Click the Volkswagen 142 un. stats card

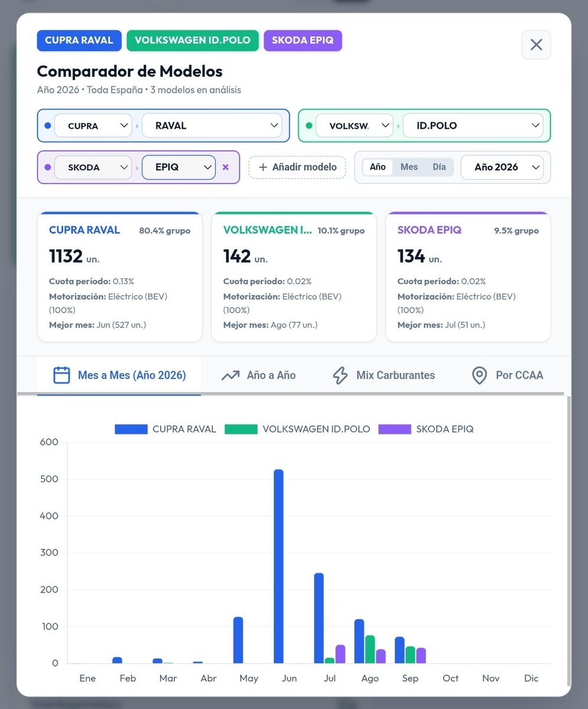click(x=294, y=277)
